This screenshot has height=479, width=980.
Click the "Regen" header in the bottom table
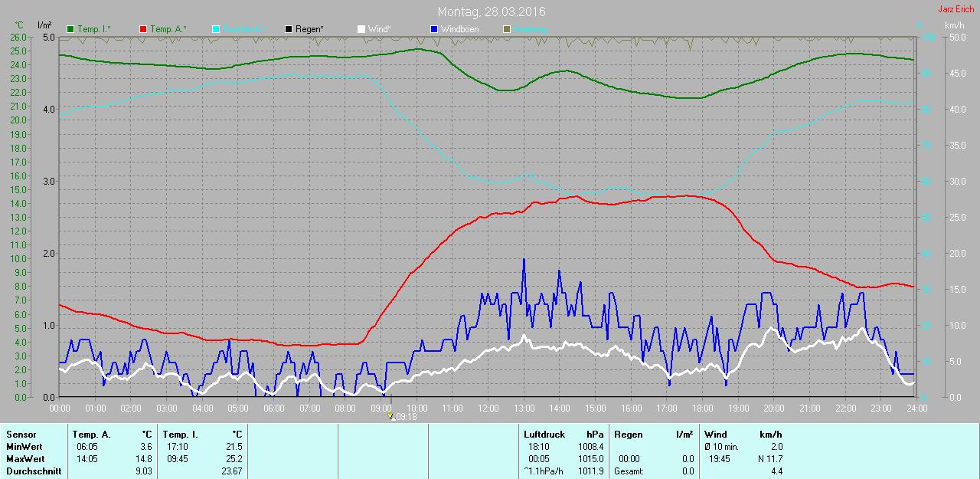[x=629, y=435]
